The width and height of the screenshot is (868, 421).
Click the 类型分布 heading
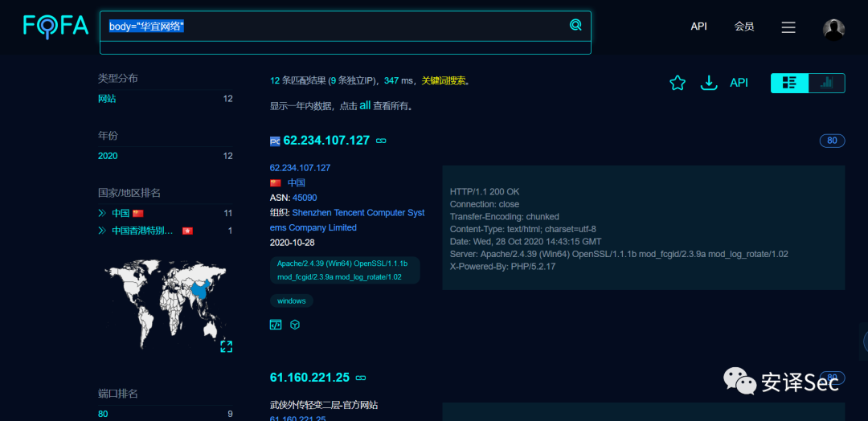[118, 79]
